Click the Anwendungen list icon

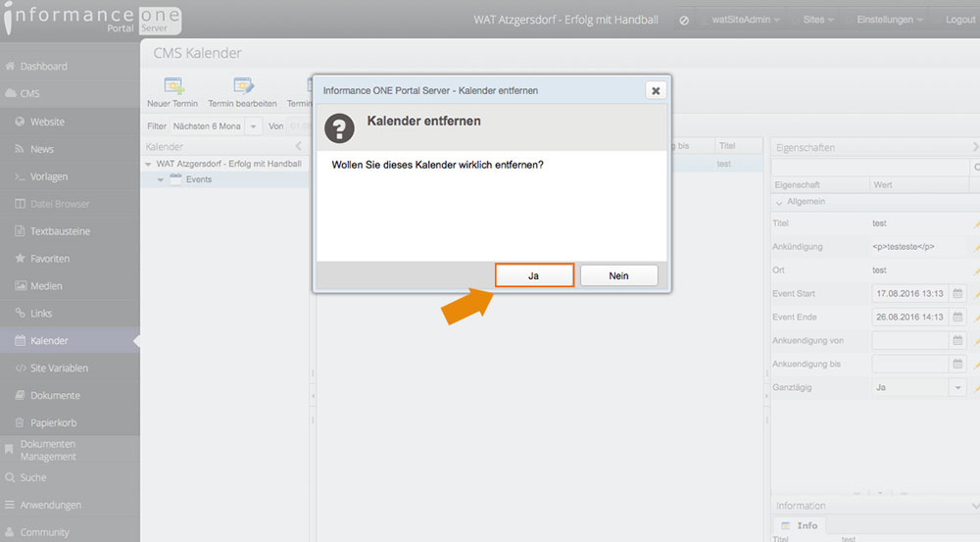[10, 505]
